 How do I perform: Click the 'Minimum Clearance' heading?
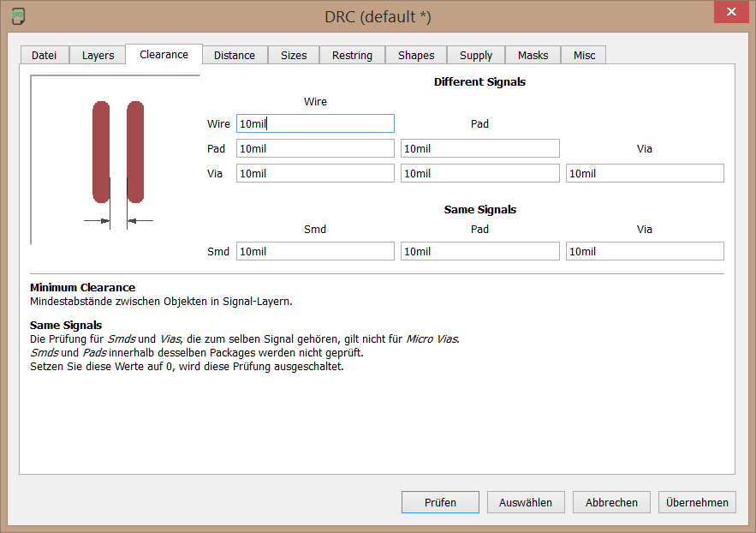pos(82,287)
